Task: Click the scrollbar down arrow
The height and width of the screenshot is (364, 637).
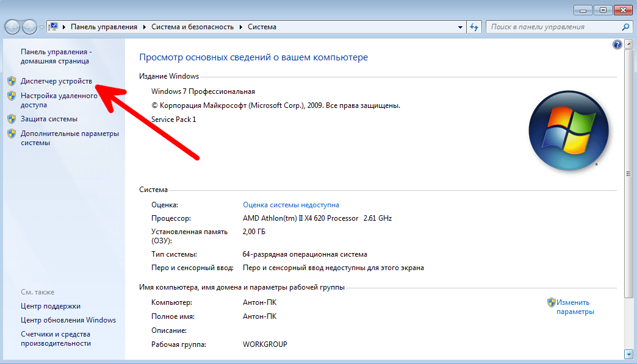Action: click(x=628, y=354)
